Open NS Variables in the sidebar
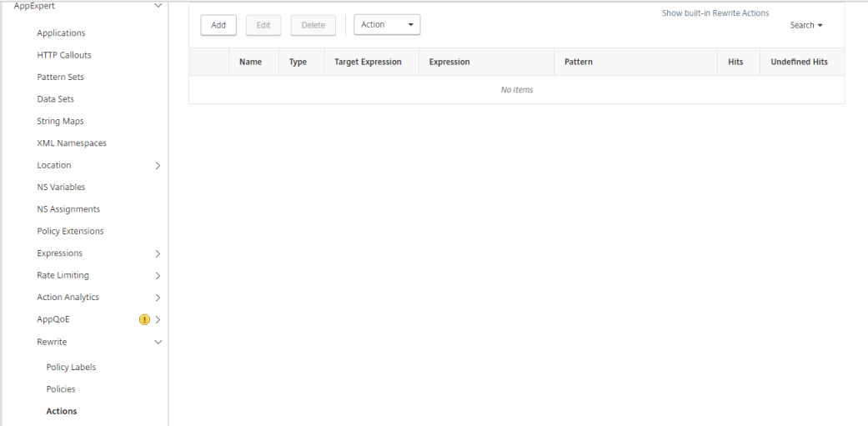Viewport: 868px width, 426px height. (61, 187)
